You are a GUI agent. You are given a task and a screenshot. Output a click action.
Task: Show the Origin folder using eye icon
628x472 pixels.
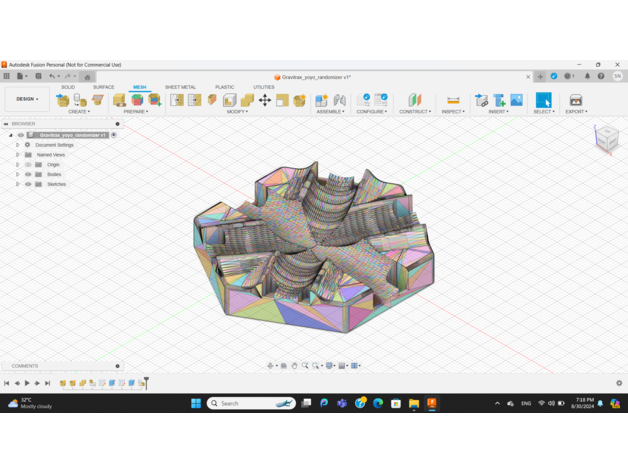pyautogui.click(x=28, y=164)
